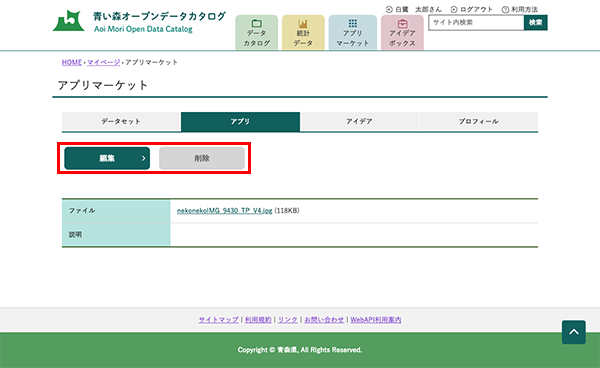Viewport: 600px width, 368px height.
Task: Open the サイトマップ footer link
Action: 218,320
